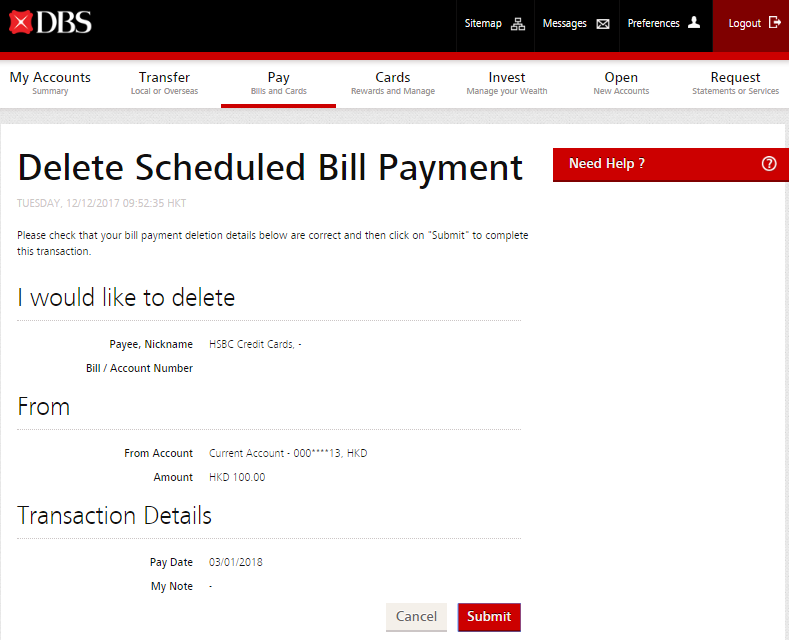
Task: Open the Transfer menu tab
Action: click(164, 83)
